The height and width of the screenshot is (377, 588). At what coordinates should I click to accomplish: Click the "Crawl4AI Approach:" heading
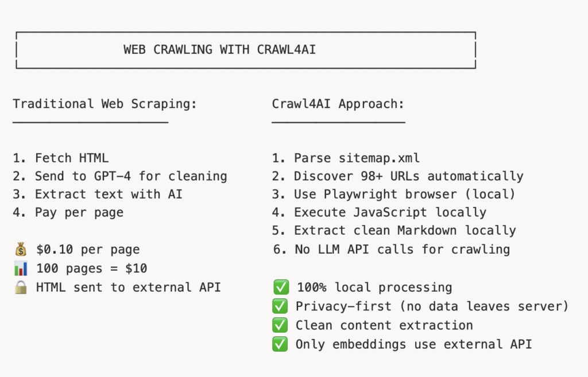coord(338,104)
